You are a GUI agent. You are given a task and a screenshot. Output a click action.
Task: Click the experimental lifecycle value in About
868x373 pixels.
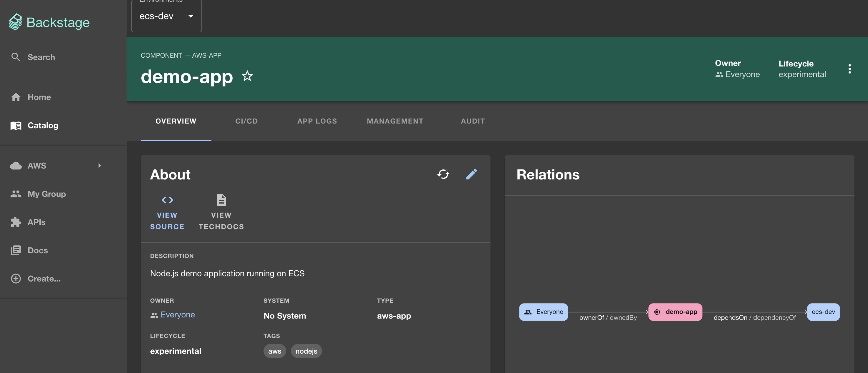click(x=175, y=351)
